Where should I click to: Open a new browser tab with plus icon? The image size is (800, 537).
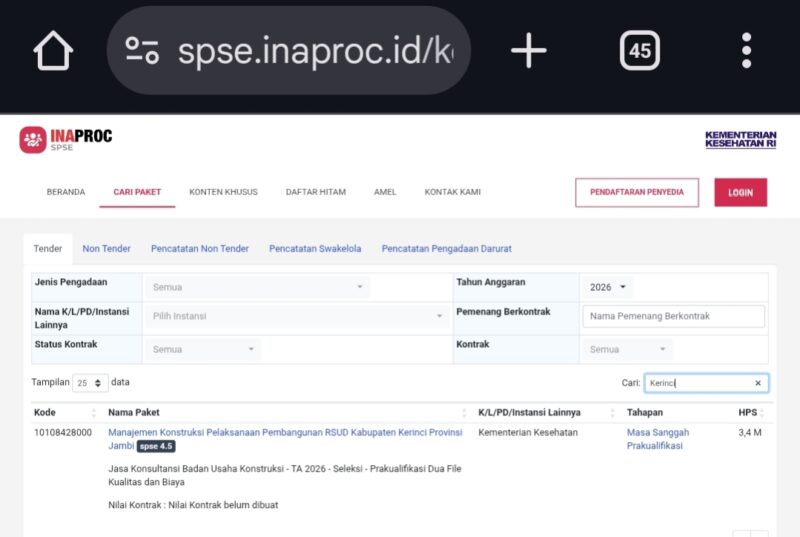pos(528,50)
